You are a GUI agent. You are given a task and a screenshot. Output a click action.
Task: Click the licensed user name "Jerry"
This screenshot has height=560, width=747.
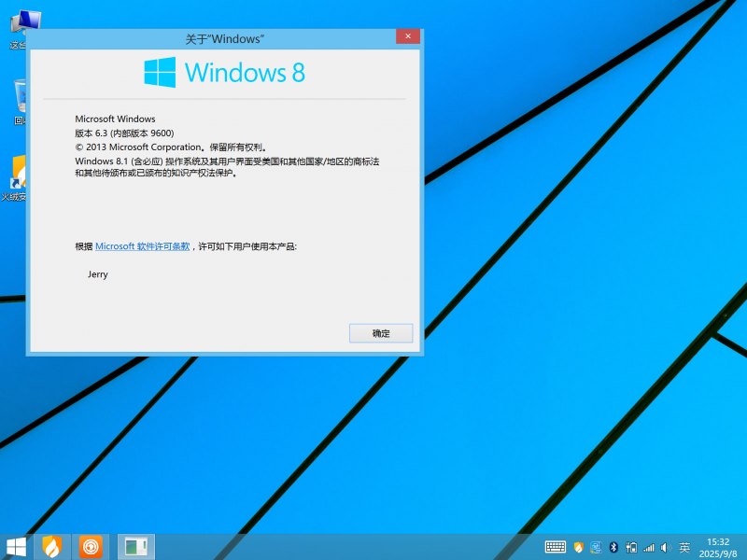click(x=98, y=274)
